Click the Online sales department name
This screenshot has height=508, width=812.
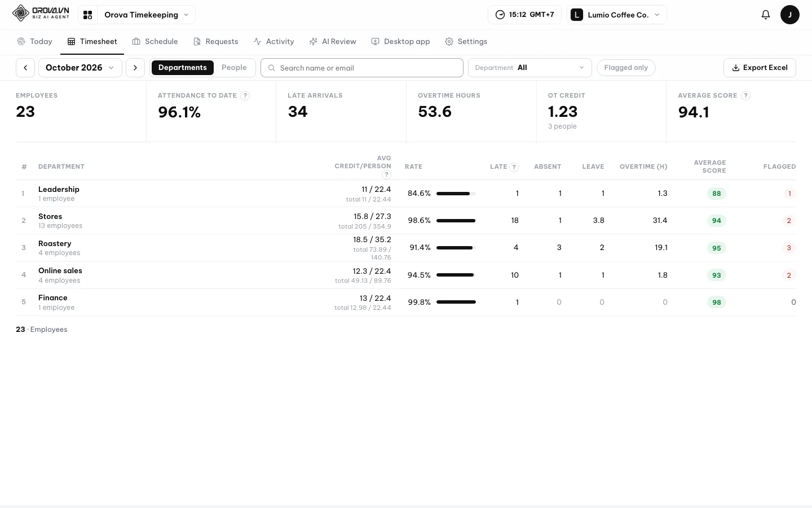60,271
